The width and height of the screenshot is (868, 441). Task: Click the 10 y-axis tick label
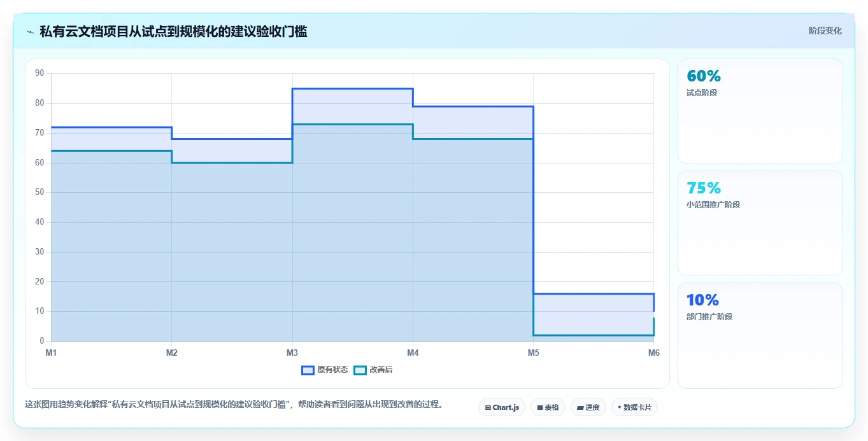(39, 311)
